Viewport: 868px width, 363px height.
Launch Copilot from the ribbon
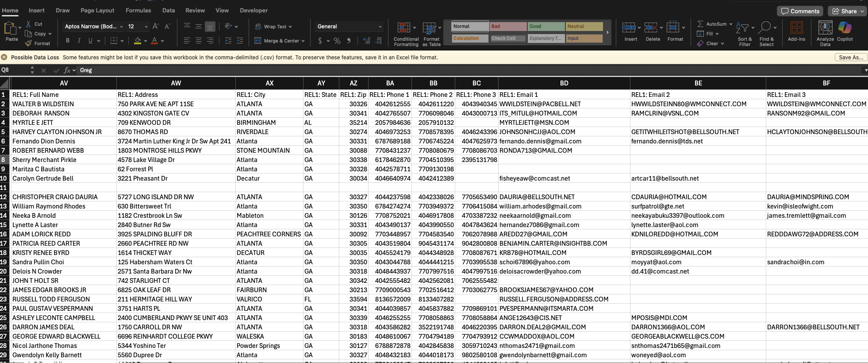tap(845, 28)
